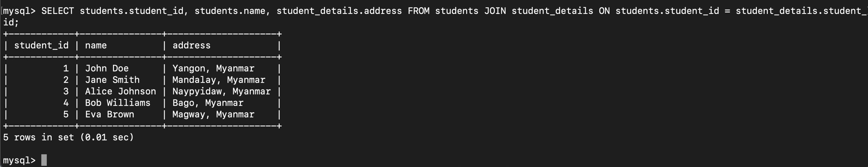
Task: Click on "John Doe" in the results
Action: point(107,68)
